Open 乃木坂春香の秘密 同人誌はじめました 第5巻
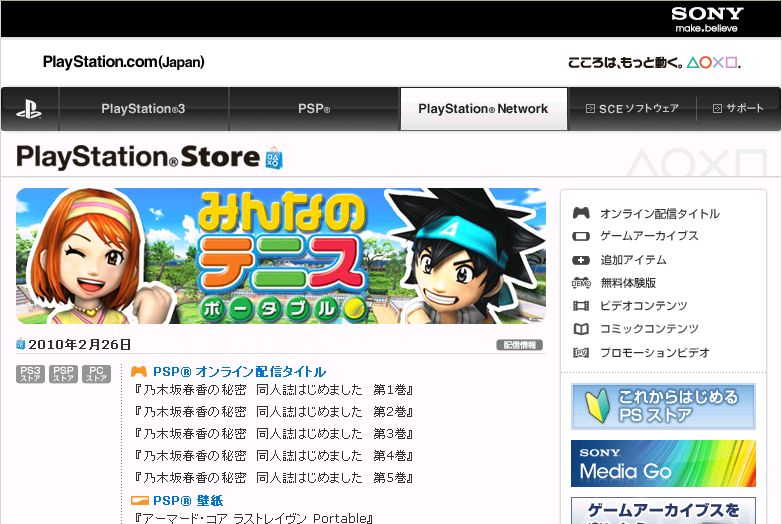Image resolution: width=782 pixels, height=524 pixels. 273,478
